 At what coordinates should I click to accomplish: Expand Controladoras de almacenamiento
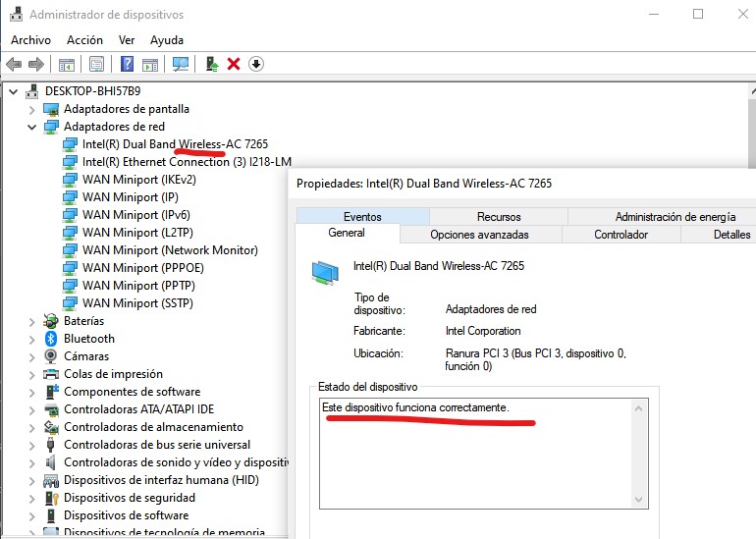(31, 428)
